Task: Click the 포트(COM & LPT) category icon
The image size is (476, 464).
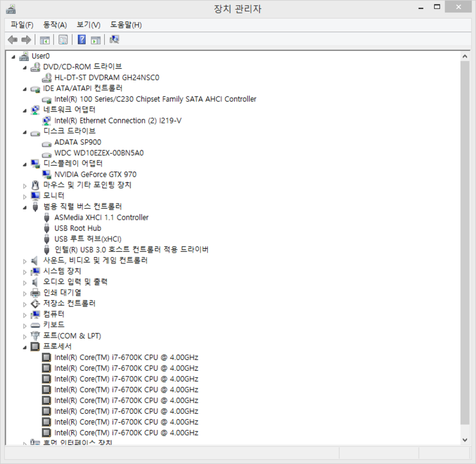Action: point(35,335)
